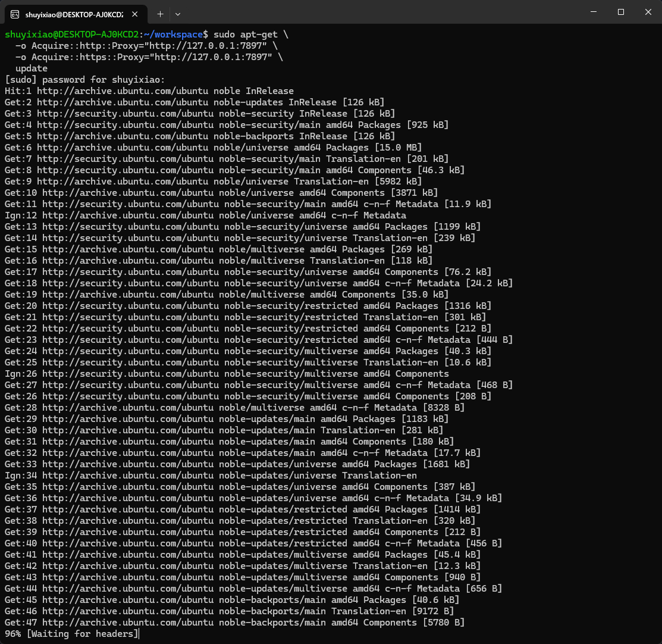Click the Get:23 c-n-f Metadata [444 B] line
This screenshot has height=644, width=662.
(x=258, y=340)
